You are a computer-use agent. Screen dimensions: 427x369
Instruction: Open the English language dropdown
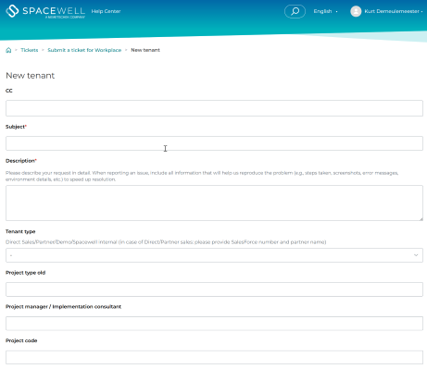(x=325, y=11)
